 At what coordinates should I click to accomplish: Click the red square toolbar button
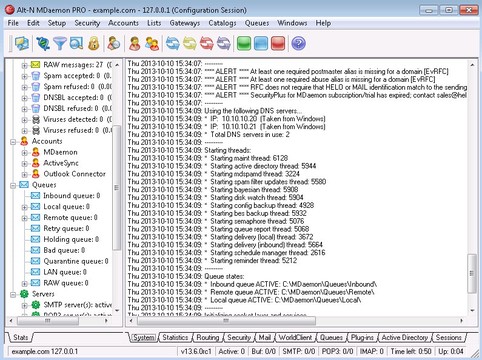point(278,44)
